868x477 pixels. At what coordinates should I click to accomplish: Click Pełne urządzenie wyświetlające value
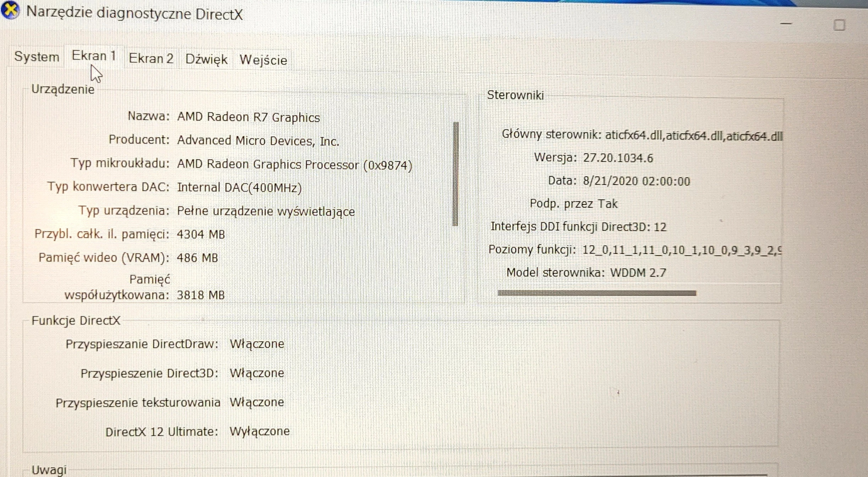coord(266,211)
